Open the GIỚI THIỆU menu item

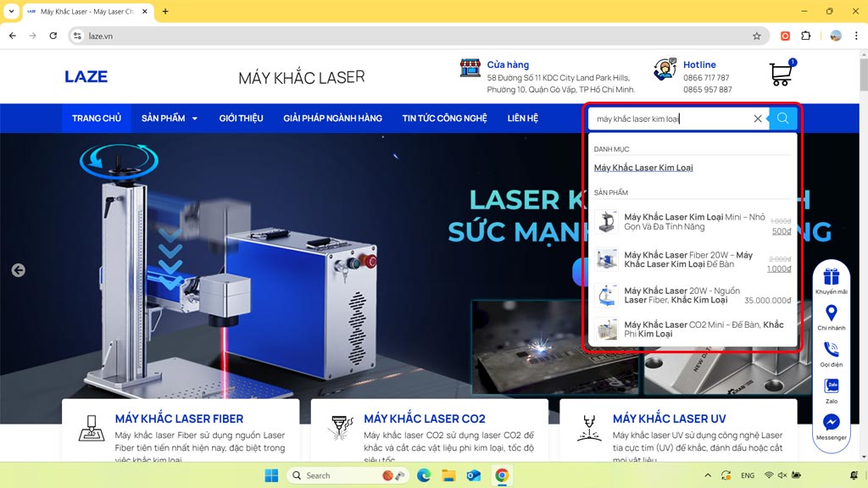coord(241,119)
